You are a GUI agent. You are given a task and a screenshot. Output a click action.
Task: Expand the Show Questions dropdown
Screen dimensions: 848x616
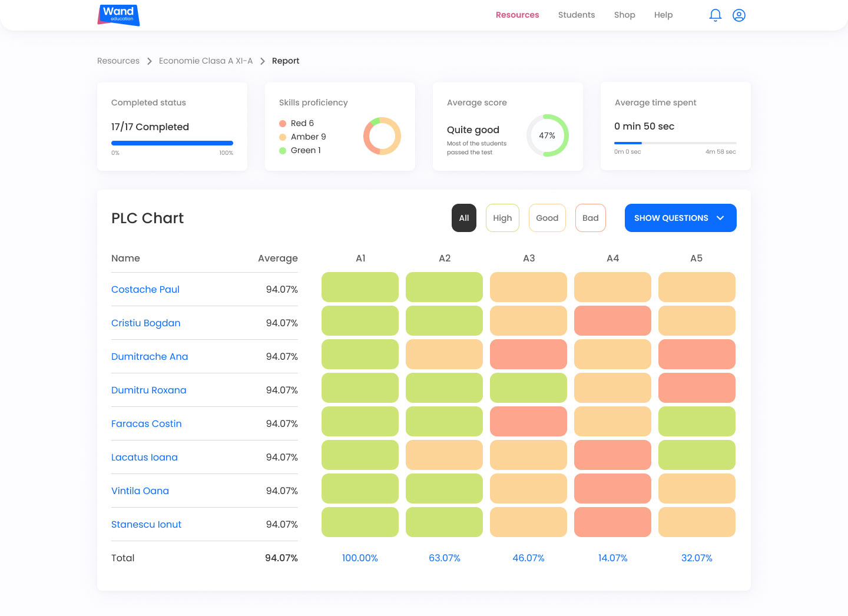tap(680, 218)
